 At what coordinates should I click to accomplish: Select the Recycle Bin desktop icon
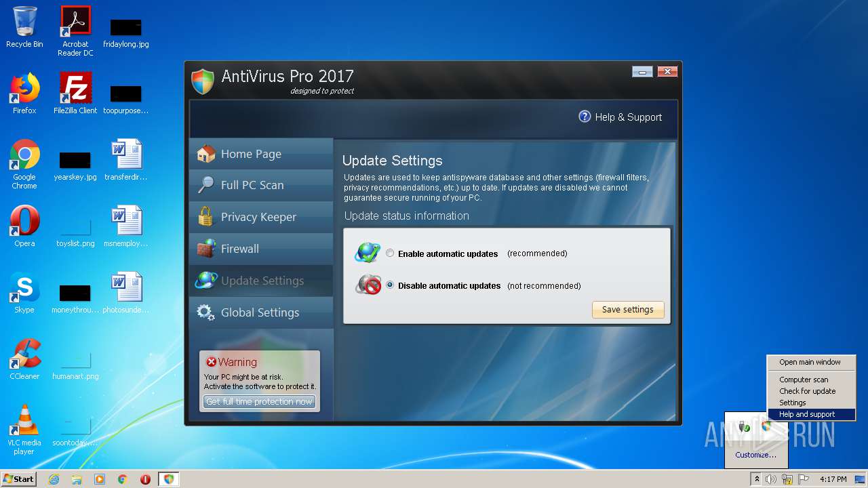tap(24, 27)
